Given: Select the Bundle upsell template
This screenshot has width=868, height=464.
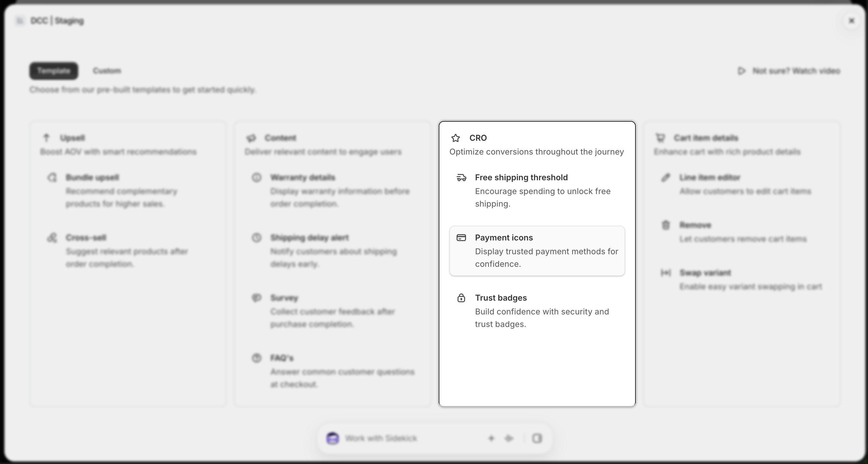Looking at the screenshot, I should point(128,191).
